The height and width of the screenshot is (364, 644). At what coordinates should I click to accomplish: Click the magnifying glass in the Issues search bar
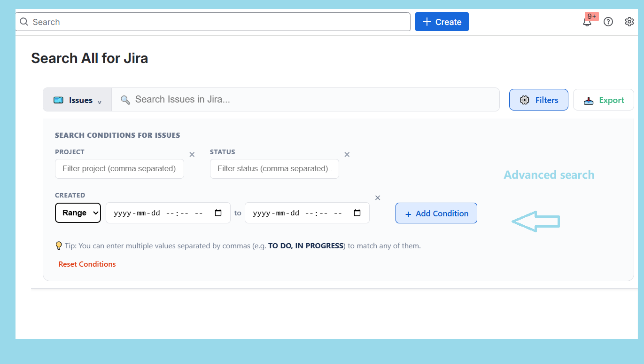[125, 99]
